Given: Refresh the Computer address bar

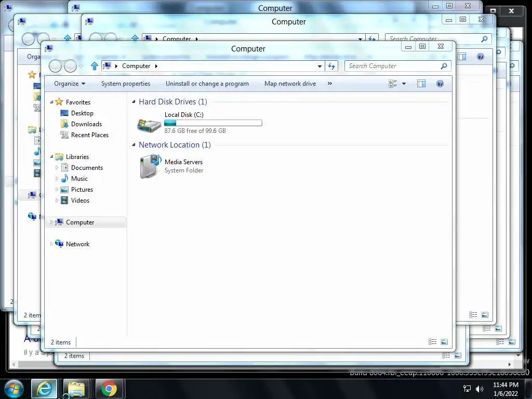Looking at the screenshot, I should 331,66.
